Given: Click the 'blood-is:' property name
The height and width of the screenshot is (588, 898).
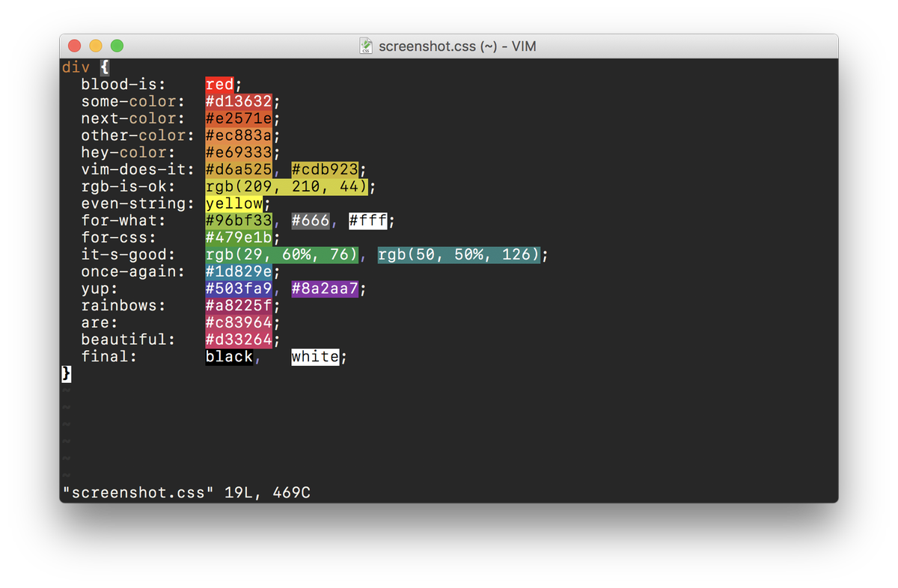Looking at the screenshot, I should pos(123,85).
